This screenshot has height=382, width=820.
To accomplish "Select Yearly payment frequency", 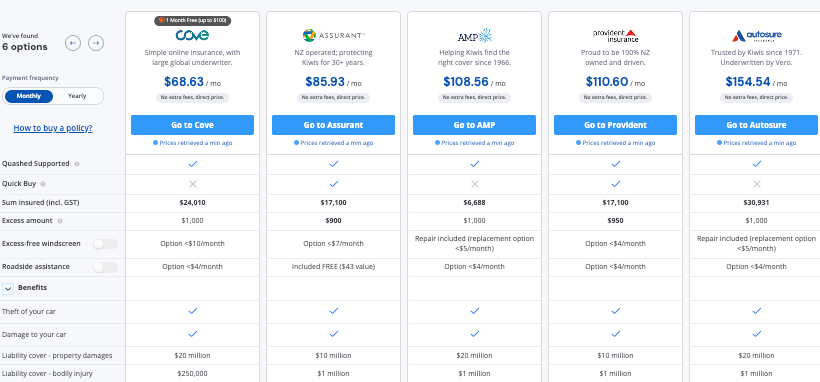I will click(77, 96).
